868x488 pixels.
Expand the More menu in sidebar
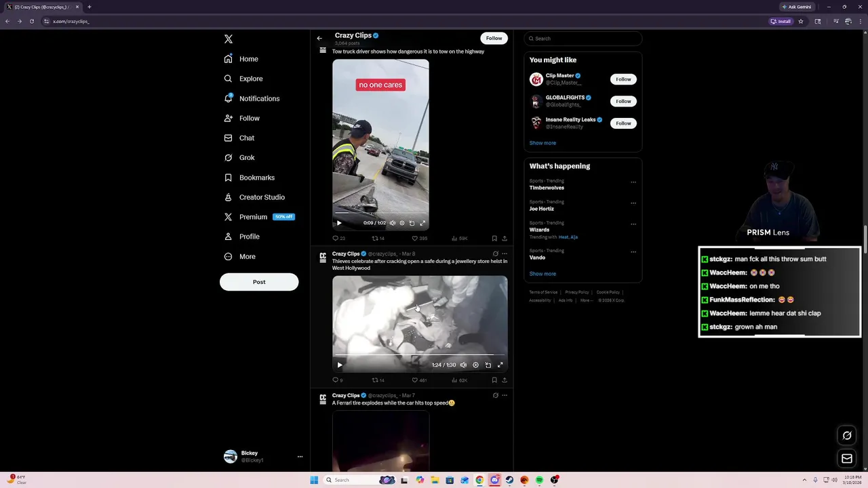240,256
